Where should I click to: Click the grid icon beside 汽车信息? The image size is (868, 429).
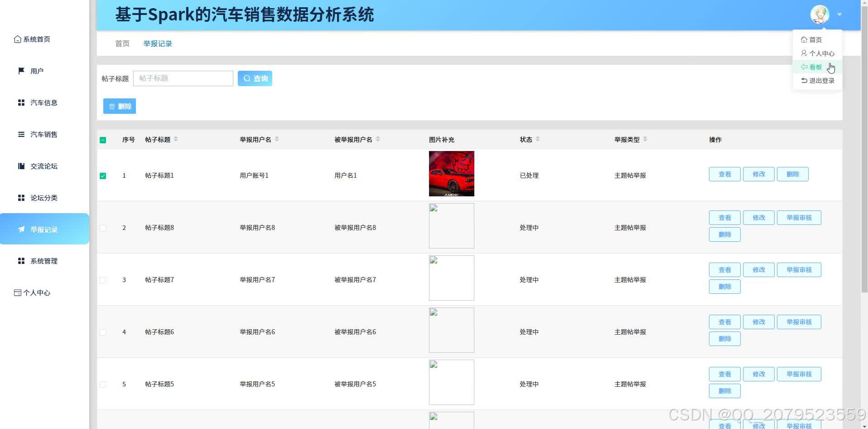coord(21,102)
